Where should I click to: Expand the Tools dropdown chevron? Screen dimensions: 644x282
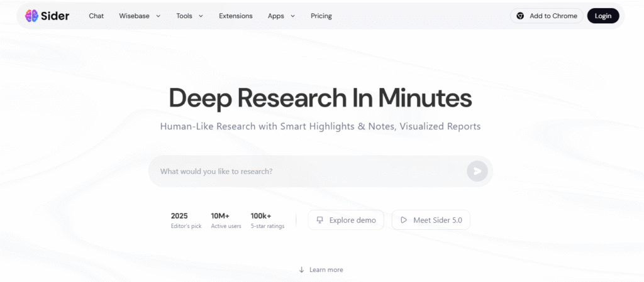[x=201, y=16]
